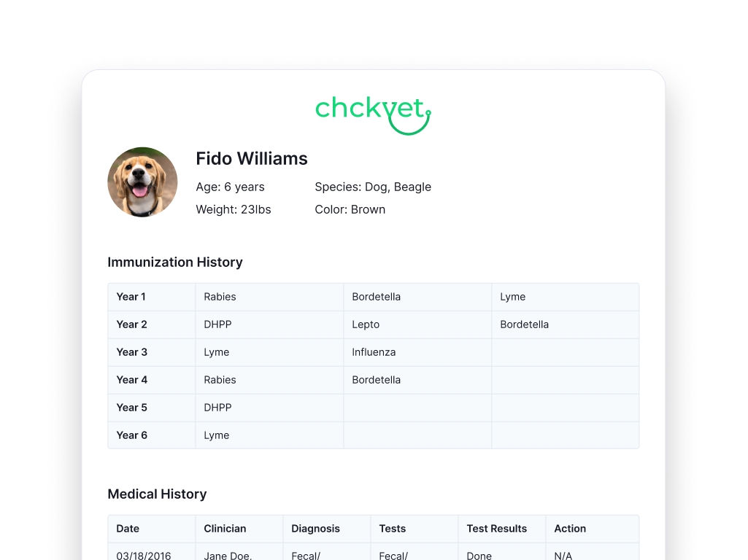This screenshot has height=560, width=748.
Task: Click the Clinician column header
Action: pos(225,529)
